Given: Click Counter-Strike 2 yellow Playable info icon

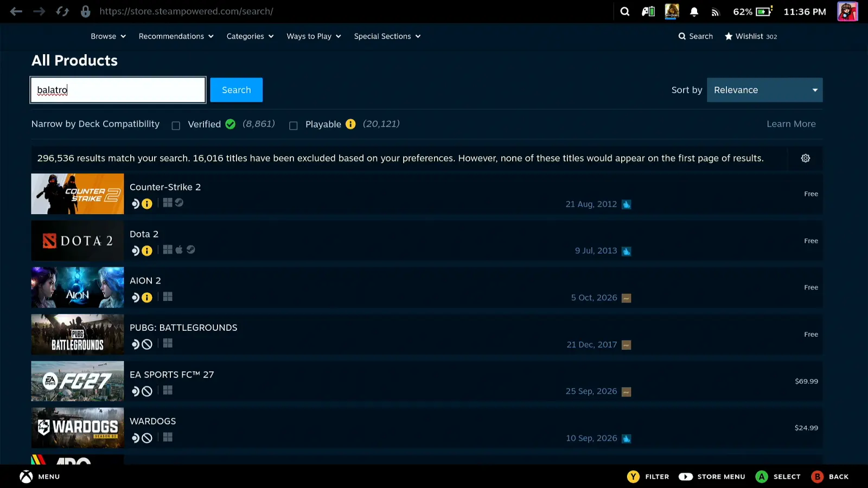Looking at the screenshot, I should coord(147,204).
